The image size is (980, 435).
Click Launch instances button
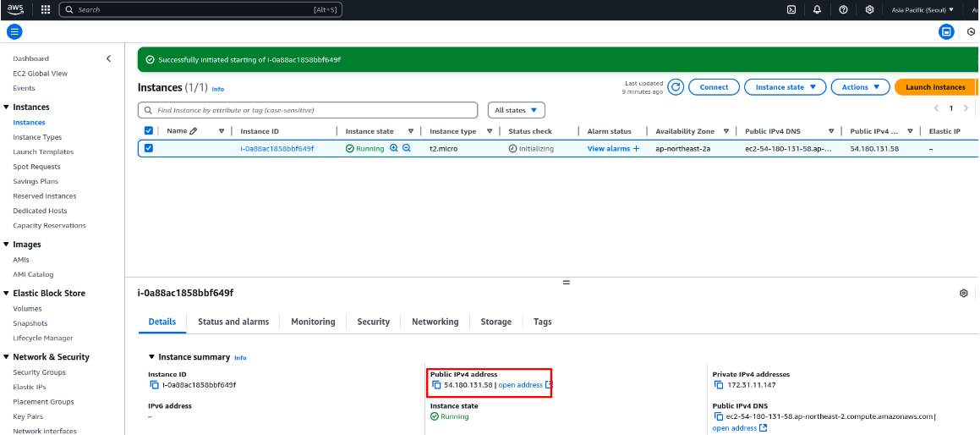click(x=935, y=87)
